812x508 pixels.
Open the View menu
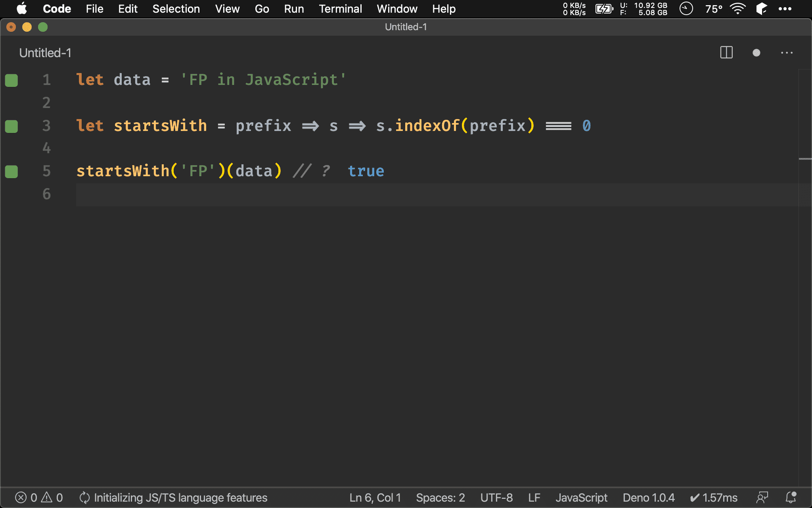coord(227,9)
